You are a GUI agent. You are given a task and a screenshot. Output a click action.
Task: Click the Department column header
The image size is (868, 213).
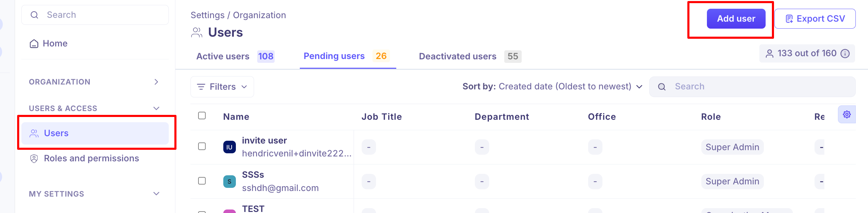[x=502, y=117]
